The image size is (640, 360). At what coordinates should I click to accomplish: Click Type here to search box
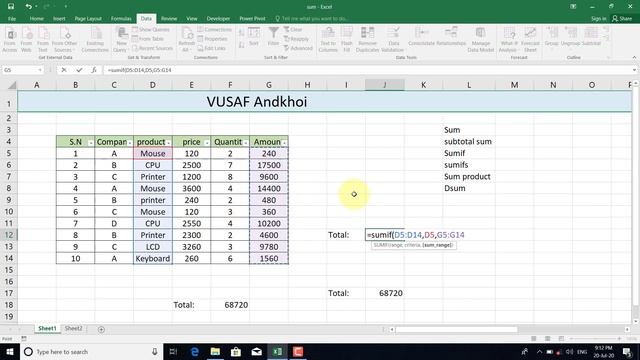point(91,351)
